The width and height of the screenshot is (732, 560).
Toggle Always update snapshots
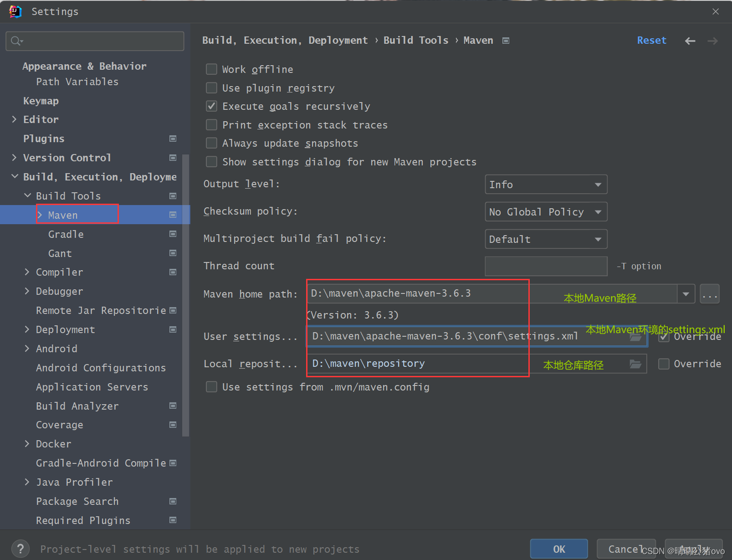211,143
